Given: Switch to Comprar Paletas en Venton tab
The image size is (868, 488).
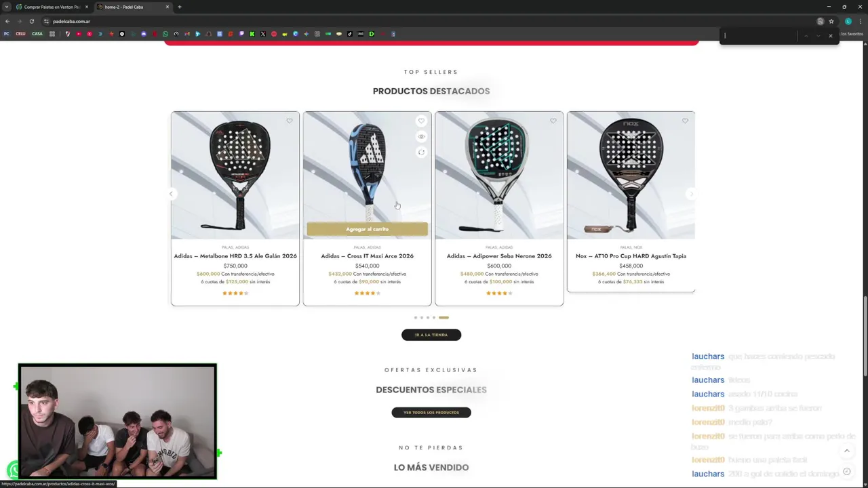Looking at the screenshot, I should pos(52,7).
